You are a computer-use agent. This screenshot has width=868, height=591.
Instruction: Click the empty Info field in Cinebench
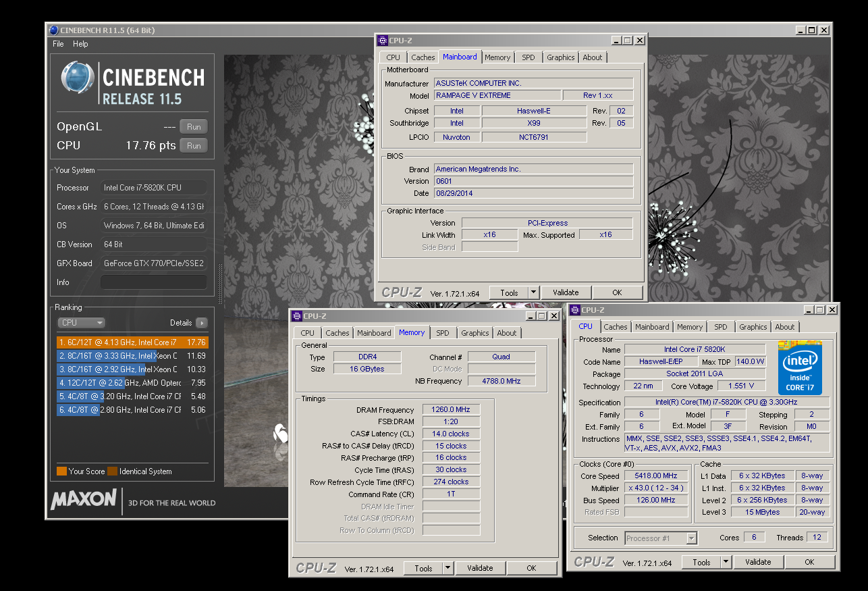[154, 282]
